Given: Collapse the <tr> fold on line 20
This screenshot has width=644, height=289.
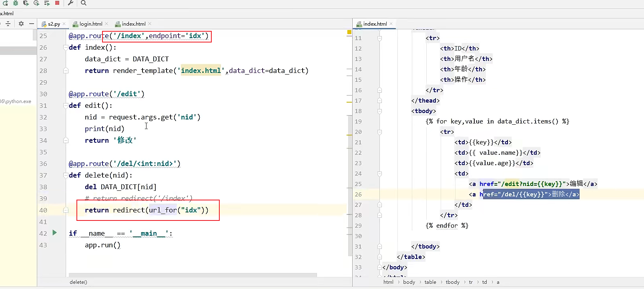Looking at the screenshot, I should pos(379,132).
